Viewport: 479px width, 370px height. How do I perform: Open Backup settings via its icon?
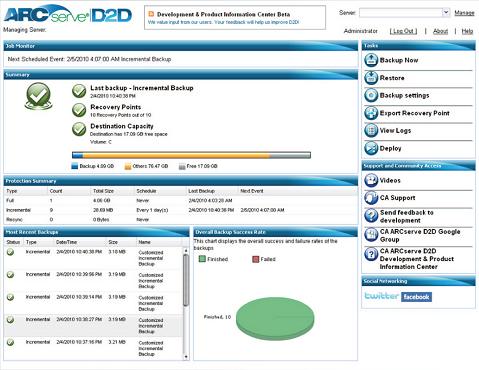(371, 95)
